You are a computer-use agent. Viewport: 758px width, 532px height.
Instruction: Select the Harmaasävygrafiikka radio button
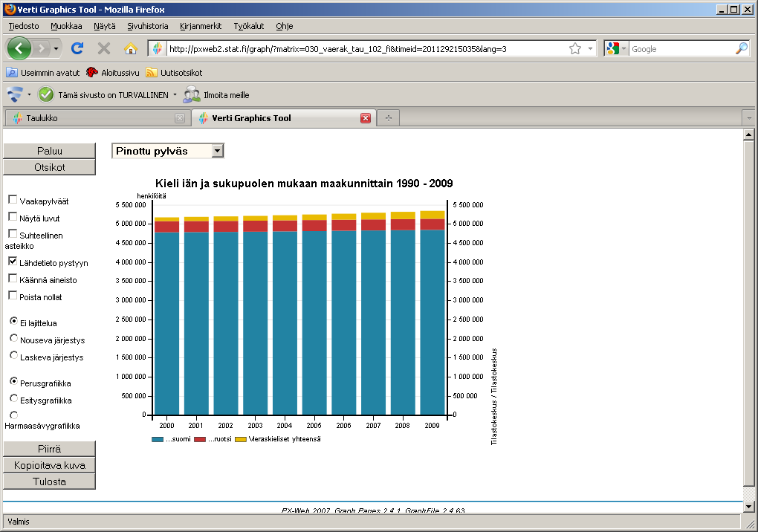14,415
